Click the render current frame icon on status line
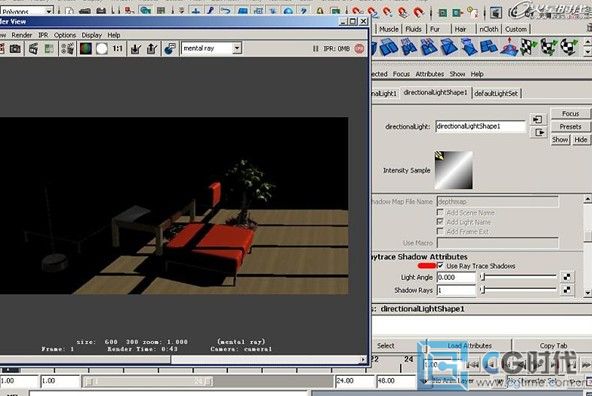This screenshot has height=396, width=592. [495, 12]
